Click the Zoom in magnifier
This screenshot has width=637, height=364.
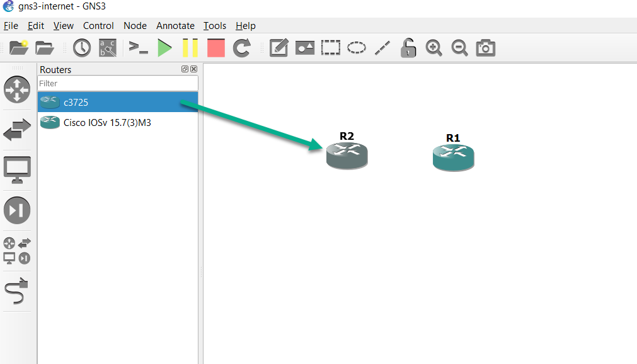[434, 48]
